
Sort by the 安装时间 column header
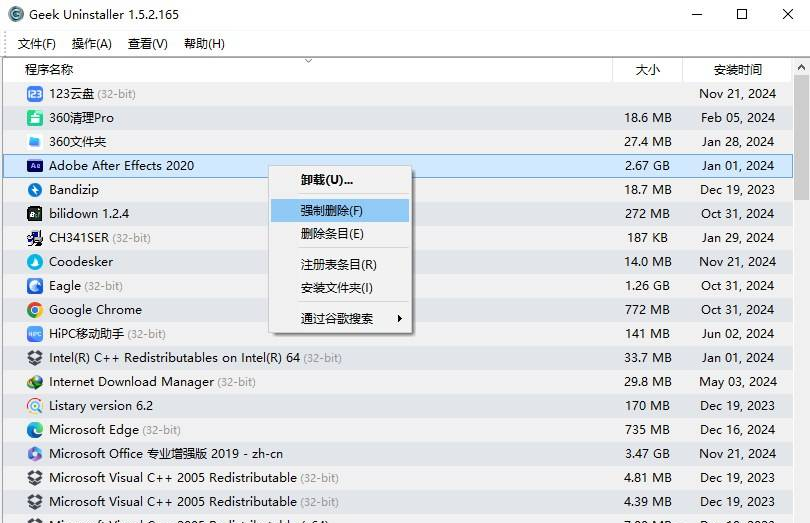tap(738, 70)
